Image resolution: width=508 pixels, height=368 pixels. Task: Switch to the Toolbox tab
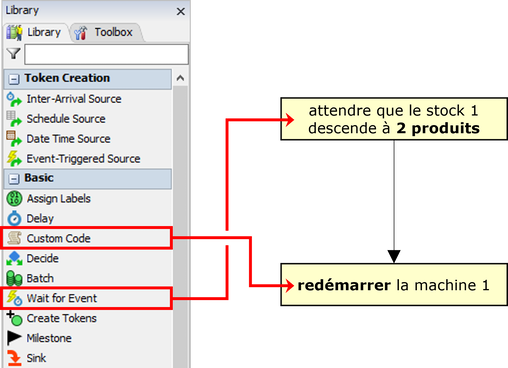106,33
